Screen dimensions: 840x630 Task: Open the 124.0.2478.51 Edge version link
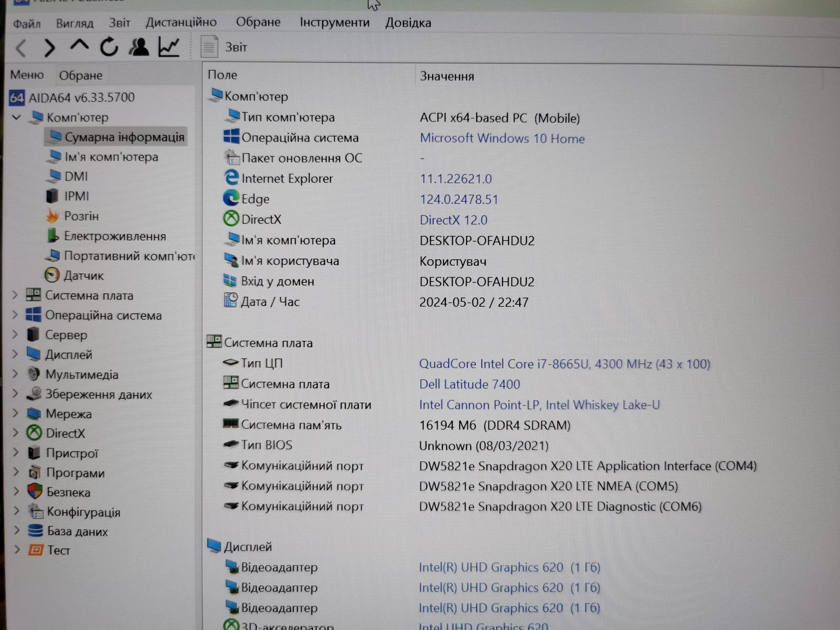click(459, 199)
